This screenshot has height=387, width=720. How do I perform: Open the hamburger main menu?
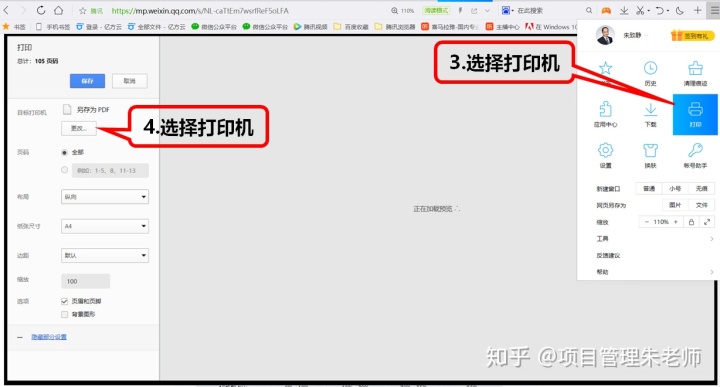click(x=714, y=10)
